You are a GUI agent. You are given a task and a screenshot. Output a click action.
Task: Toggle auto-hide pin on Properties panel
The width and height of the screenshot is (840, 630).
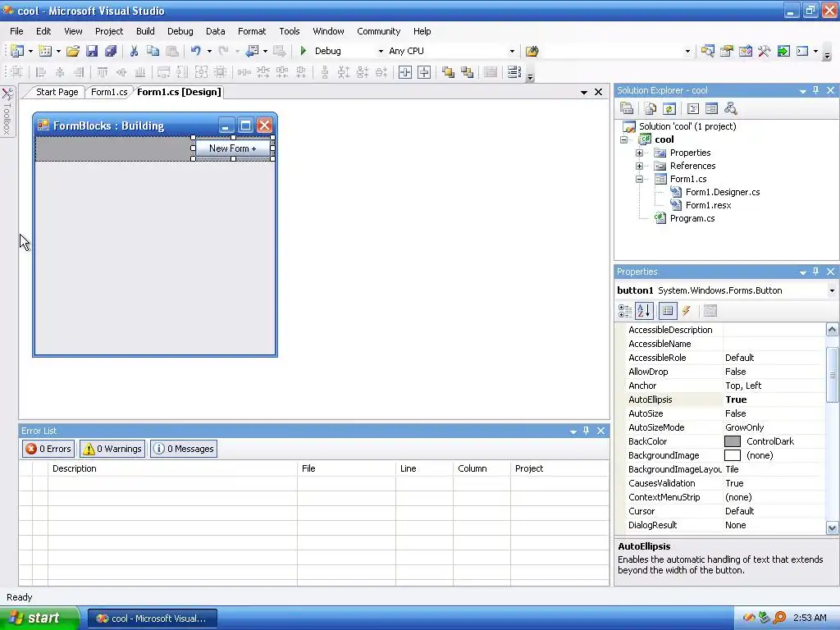click(816, 272)
